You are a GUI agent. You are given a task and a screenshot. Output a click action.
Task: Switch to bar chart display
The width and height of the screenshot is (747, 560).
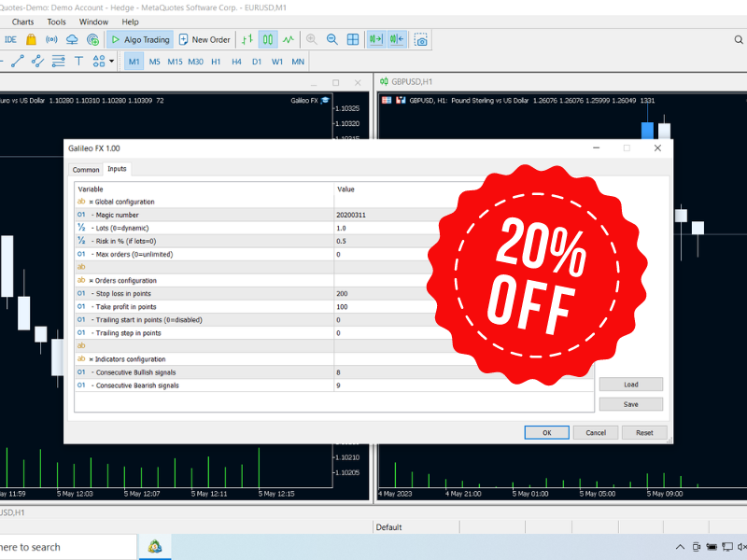(247, 40)
